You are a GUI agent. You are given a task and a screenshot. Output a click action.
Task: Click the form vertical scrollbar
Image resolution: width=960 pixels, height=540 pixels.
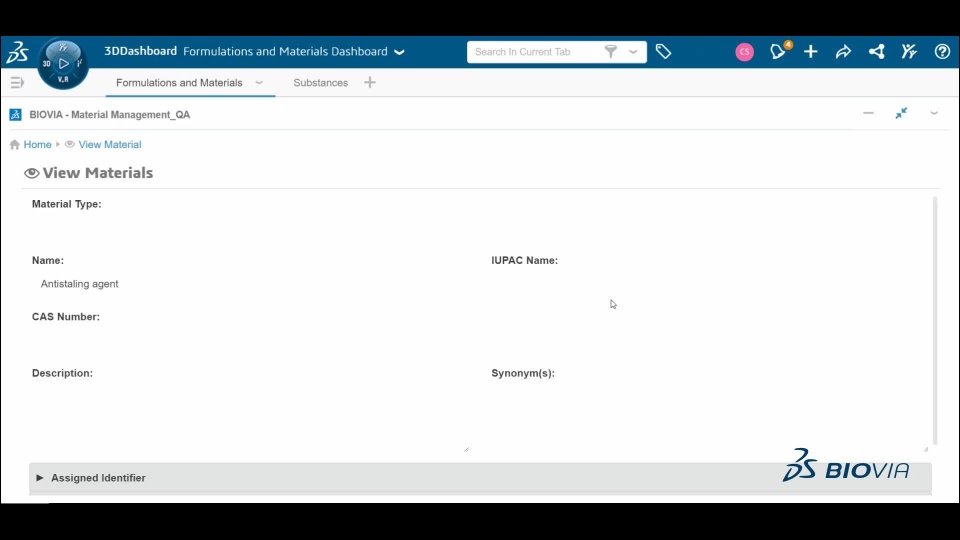click(935, 320)
